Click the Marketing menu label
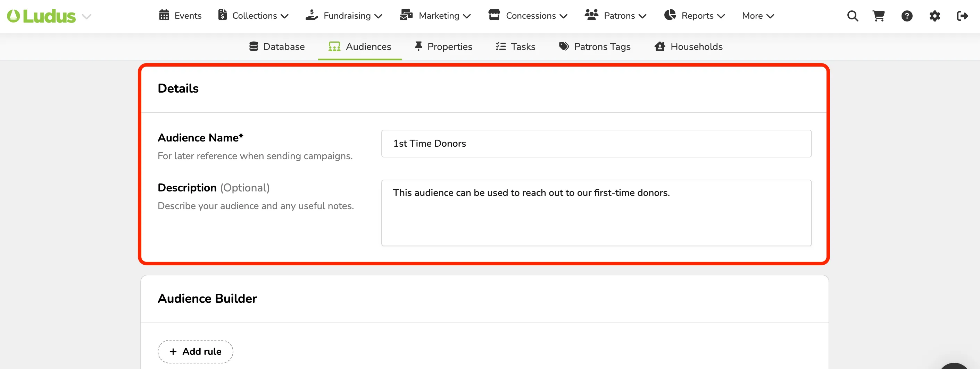Viewport: 980px width, 369px height. pos(439,16)
